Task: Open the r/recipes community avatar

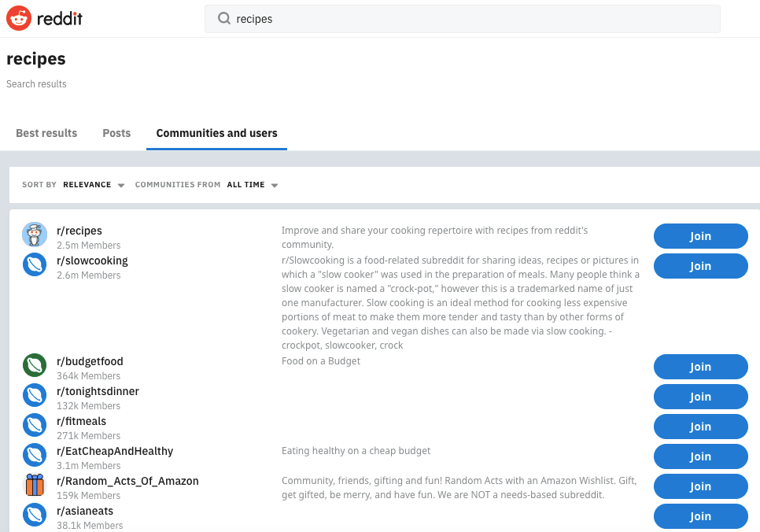Action: [35, 235]
